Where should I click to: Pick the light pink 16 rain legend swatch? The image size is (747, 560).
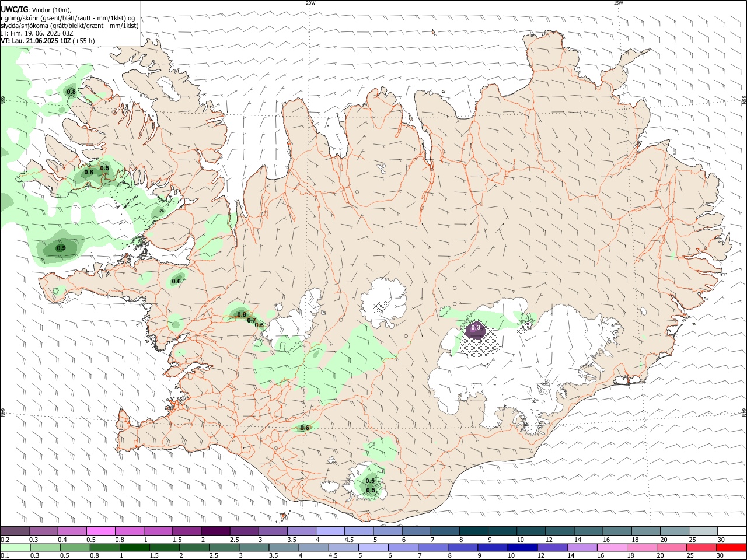612,548
